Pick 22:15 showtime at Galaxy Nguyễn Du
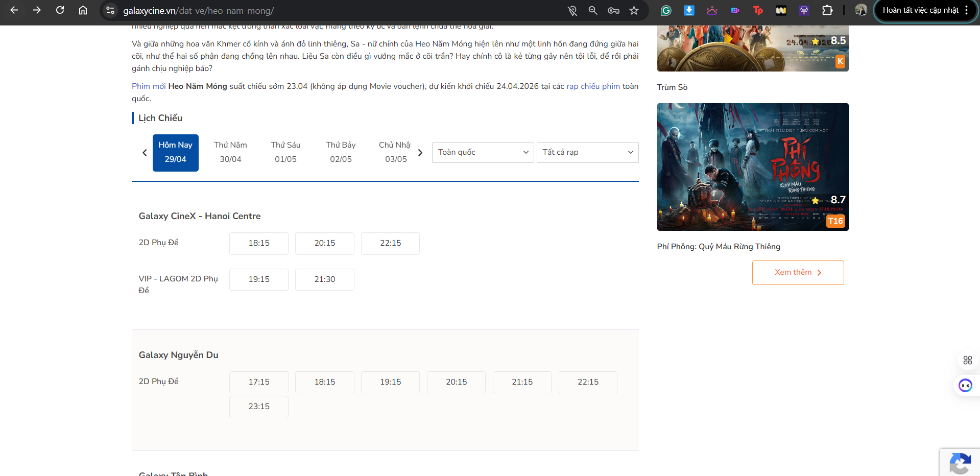The image size is (980, 476). click(x=588, y=382)
